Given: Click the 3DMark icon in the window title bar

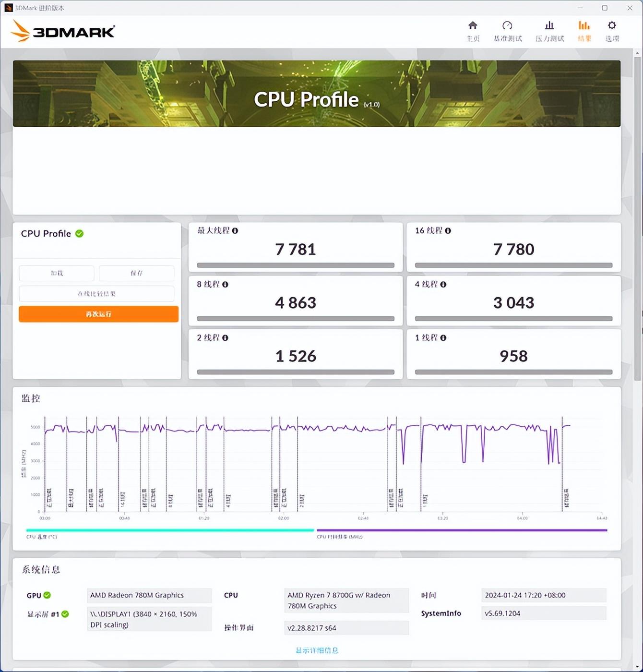Looking at the screenshot, I should click(x=8, y=8).
